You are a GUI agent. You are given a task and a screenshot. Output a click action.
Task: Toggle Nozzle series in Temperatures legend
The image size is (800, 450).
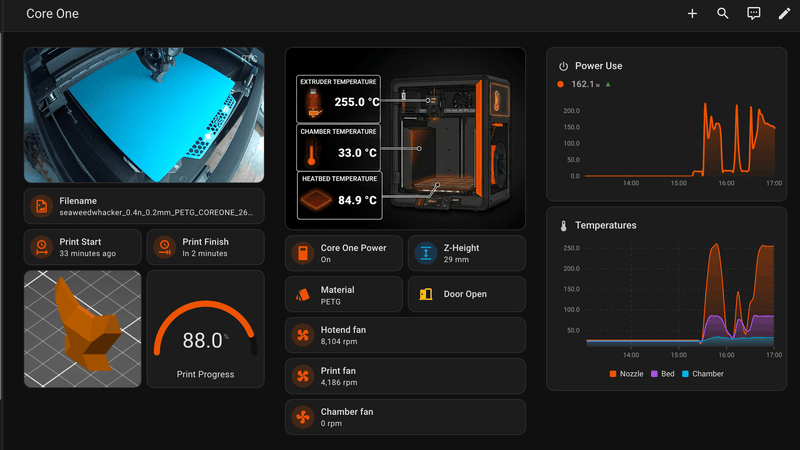coord(626,374)
